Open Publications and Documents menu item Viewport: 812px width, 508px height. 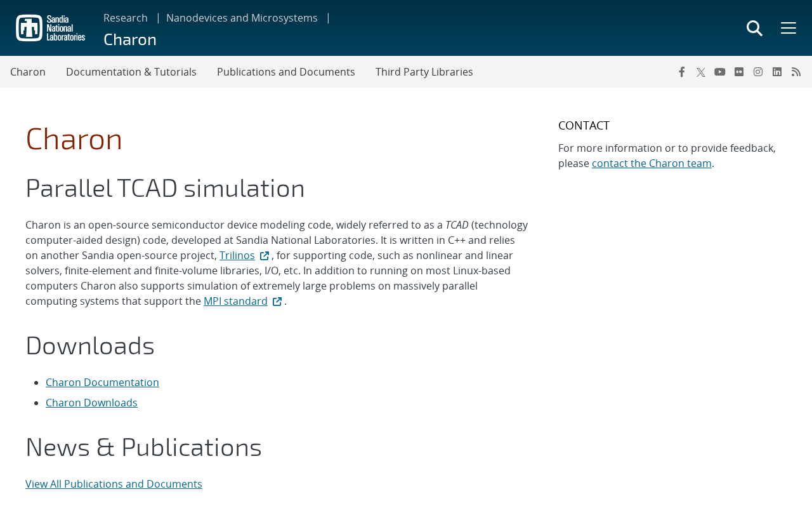pos(286,72)
